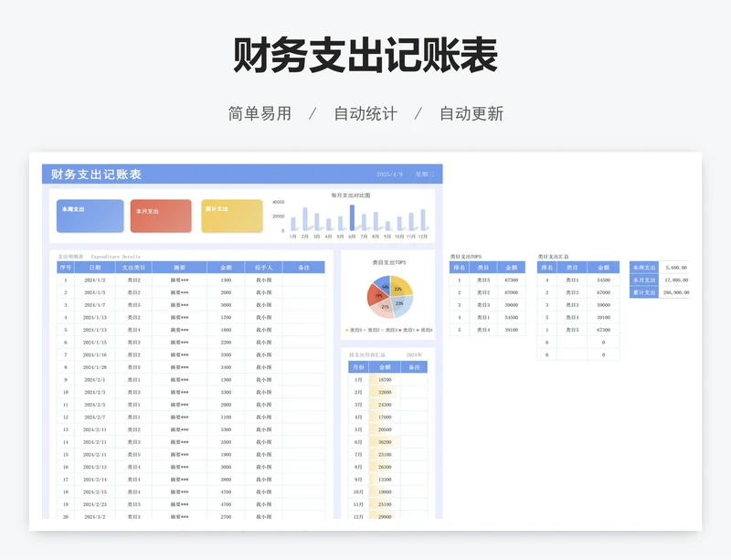
Task: Select the dark 6月 bar in monthly chart
Action: 352,217
